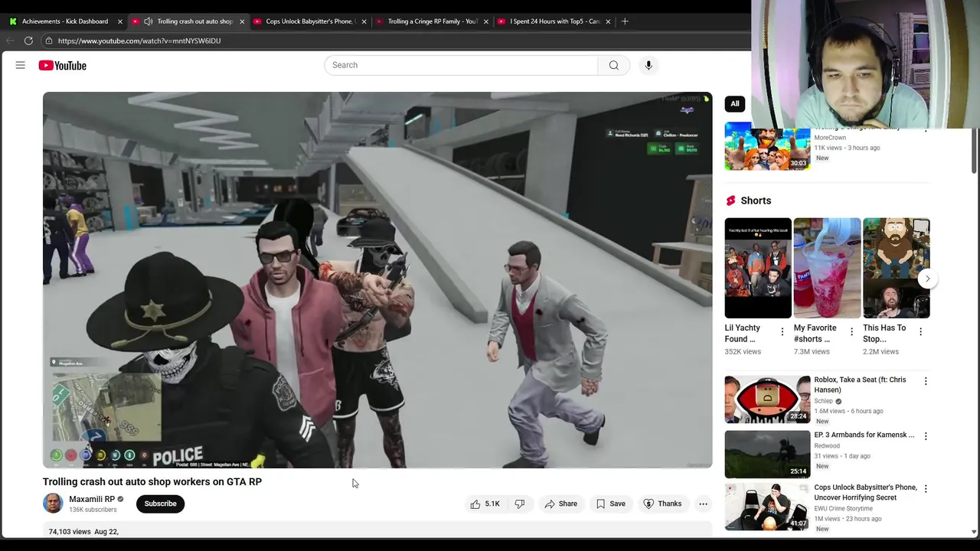Screen dimensions: 980x551
Task: Close the Trolling a Cringe RP Family tab
Action: 485,21
